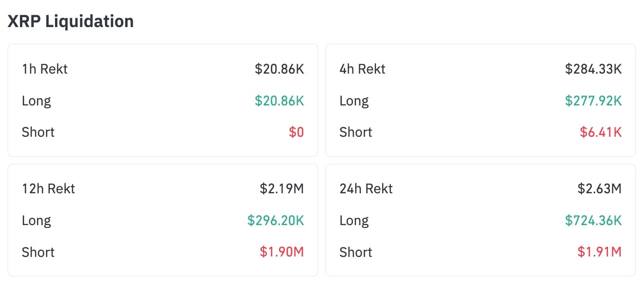Viewport: 644px width, 284px height.
Task: Click the Long label in 1h card
Action: [36, 101]
